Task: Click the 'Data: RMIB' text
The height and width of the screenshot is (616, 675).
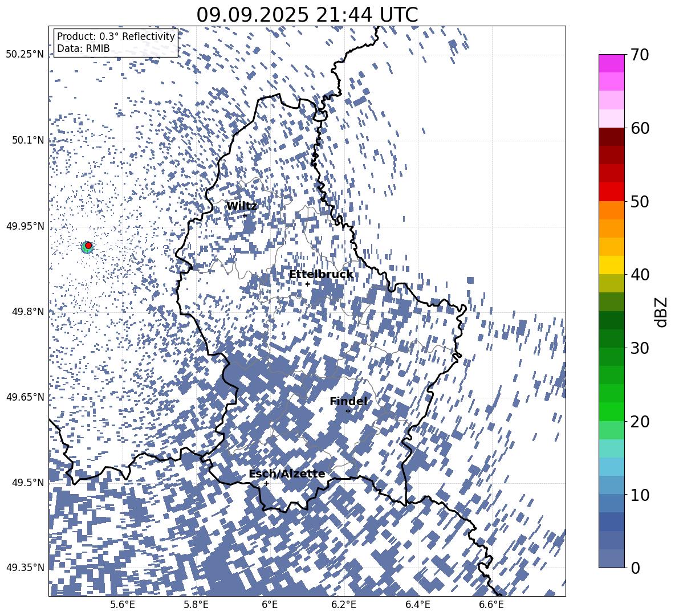Action: point(83,48)
